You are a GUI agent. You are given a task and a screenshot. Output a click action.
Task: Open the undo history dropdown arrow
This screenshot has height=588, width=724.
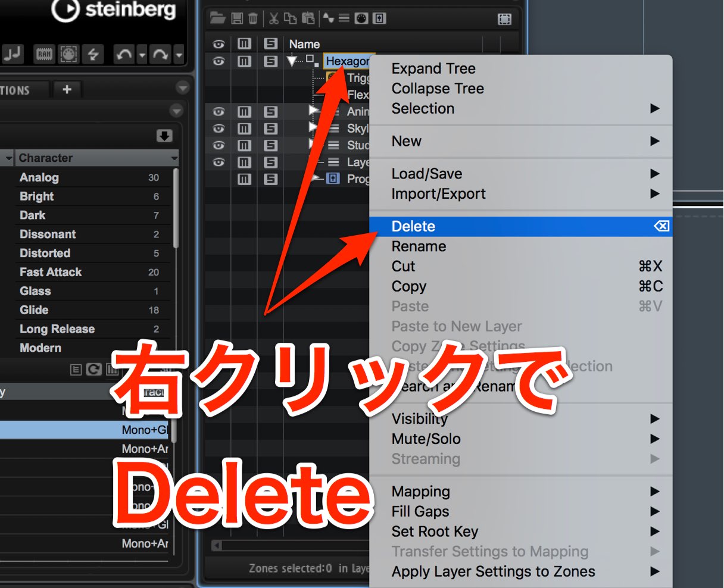click(x=142, y=55)
